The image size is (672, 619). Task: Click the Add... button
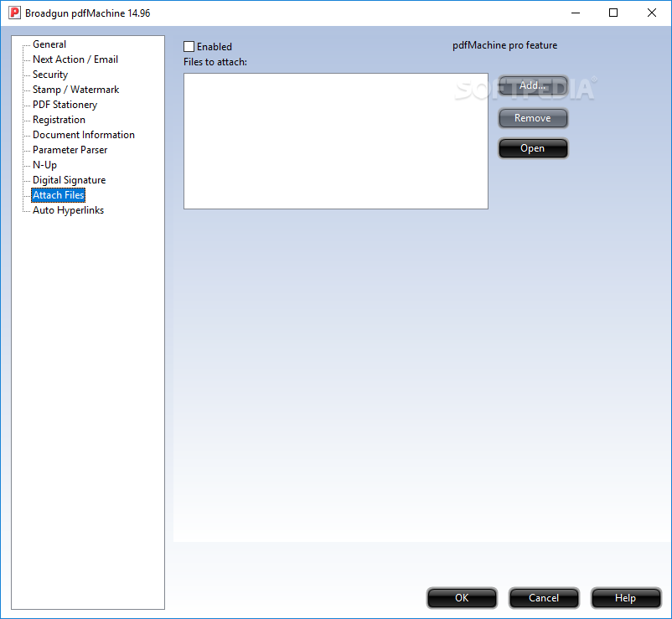(x=533, y=85)
